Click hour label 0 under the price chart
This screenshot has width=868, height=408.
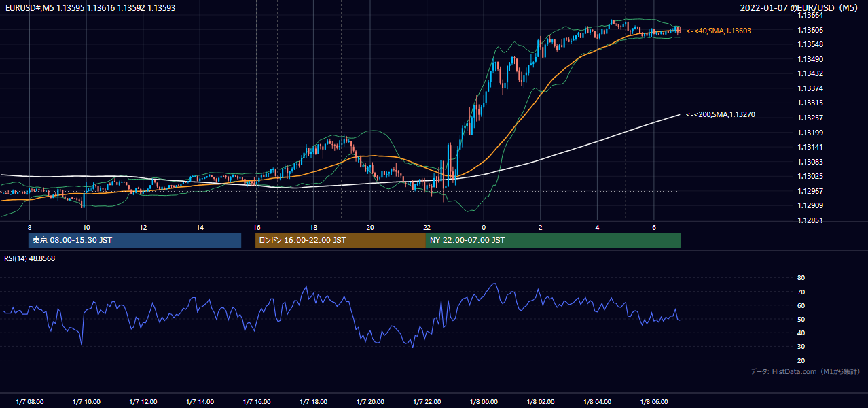coord(484,227)
